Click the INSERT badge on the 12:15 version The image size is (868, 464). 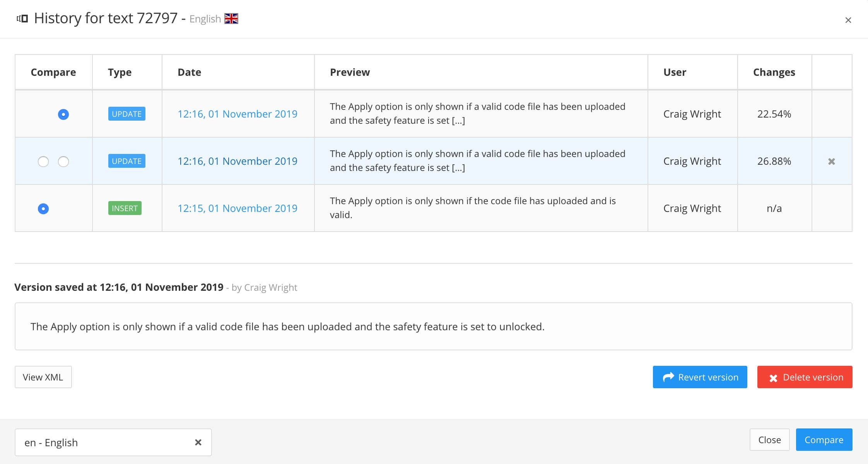click(x=125, y=208)
